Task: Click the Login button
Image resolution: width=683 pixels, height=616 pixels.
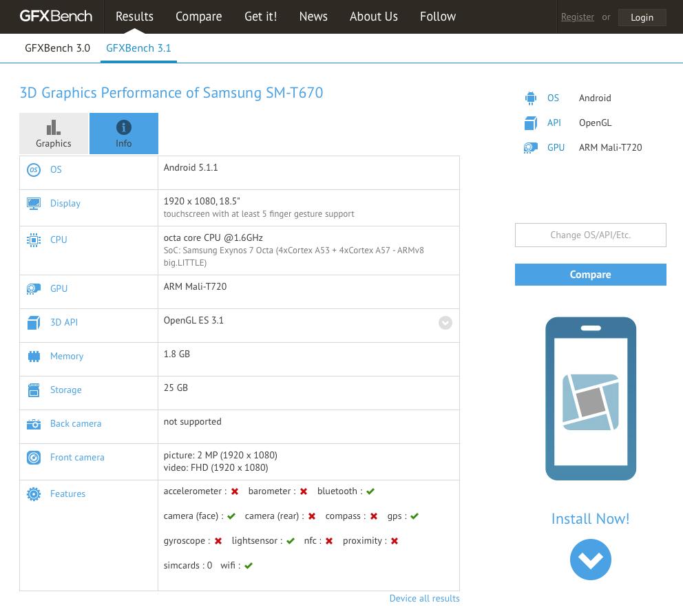Action: (x=642, y=17)
